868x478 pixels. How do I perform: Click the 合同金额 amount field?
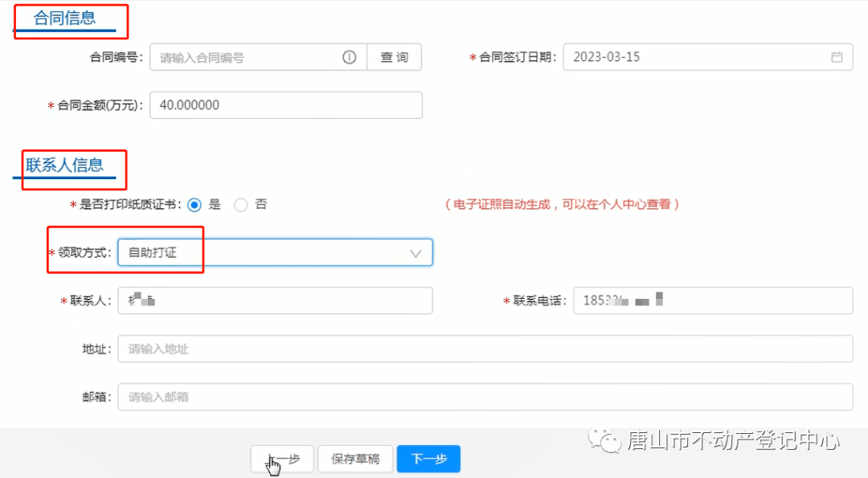tap(285, 104)
